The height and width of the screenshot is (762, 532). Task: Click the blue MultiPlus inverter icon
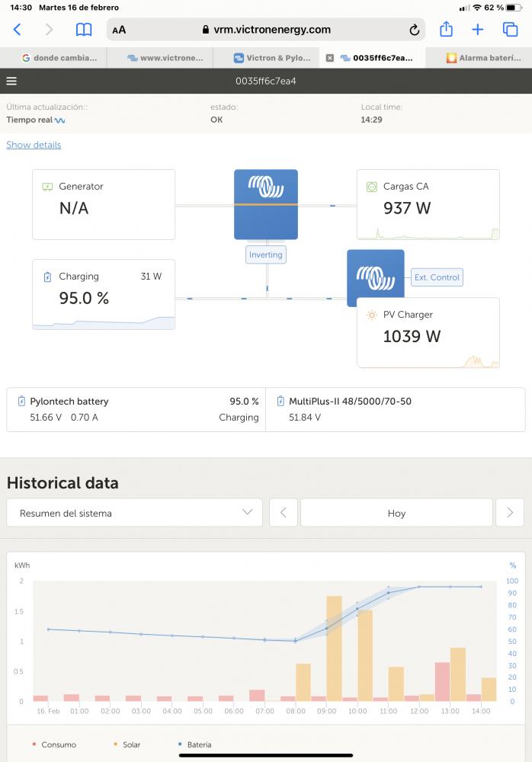[266, 204]
